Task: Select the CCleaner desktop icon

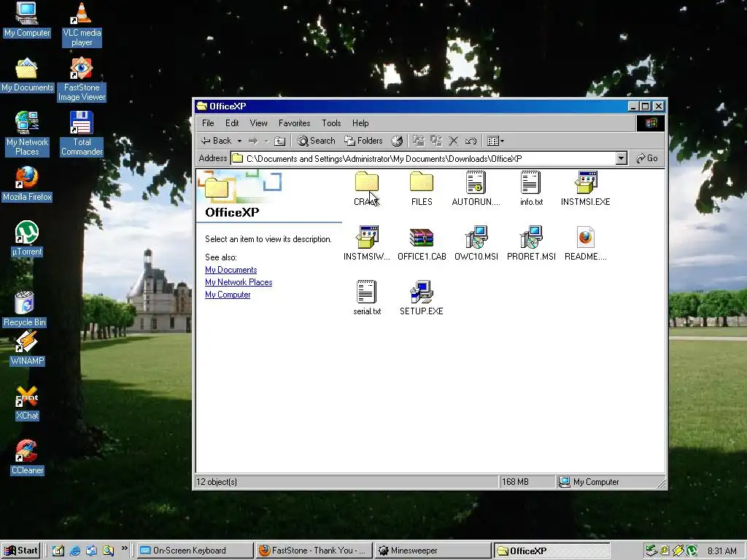Action: 27,458
